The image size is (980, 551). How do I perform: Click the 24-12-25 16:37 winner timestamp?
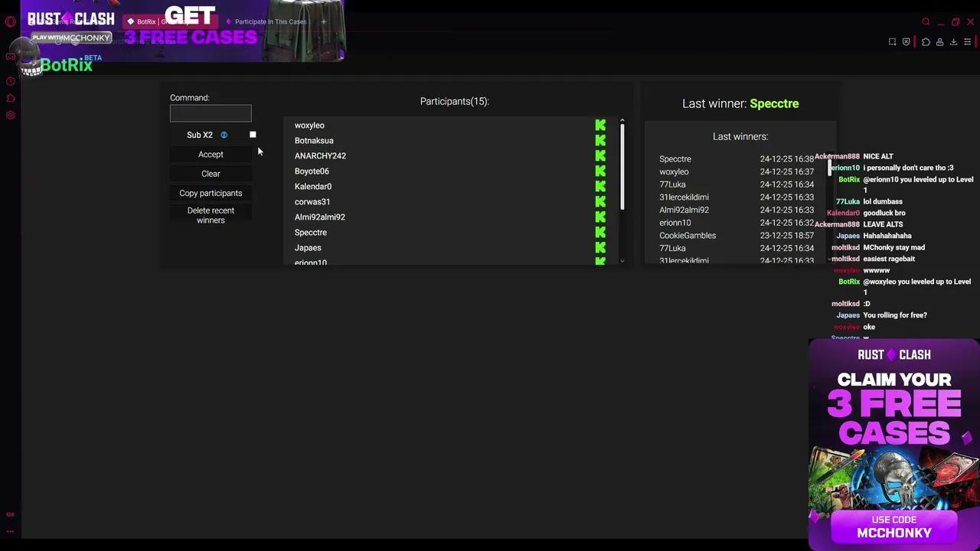(787, 172)
